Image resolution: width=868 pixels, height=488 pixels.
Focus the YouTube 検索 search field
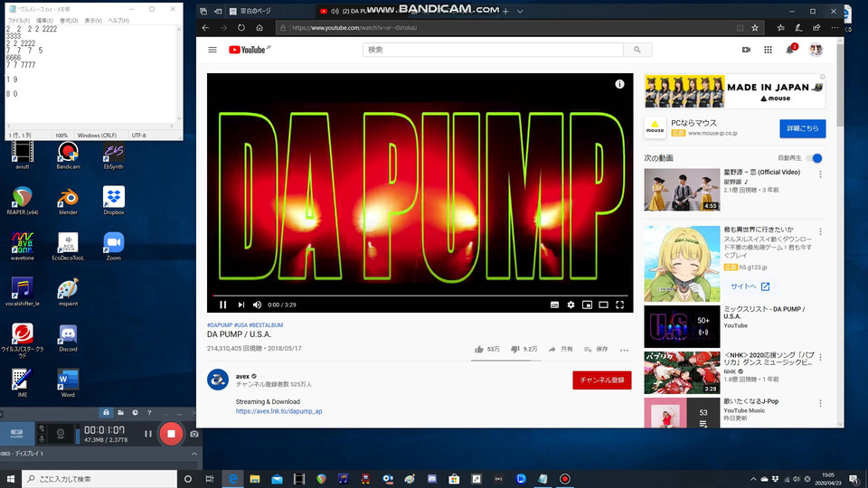tap(493, 50)
